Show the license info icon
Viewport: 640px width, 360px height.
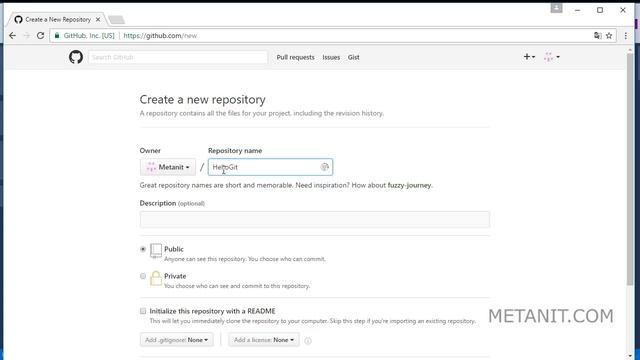point(308,340)
